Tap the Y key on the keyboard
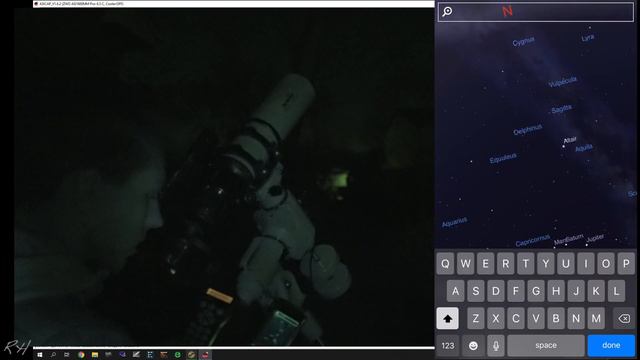Screen dimensions: 640x360 pos(546,264)
